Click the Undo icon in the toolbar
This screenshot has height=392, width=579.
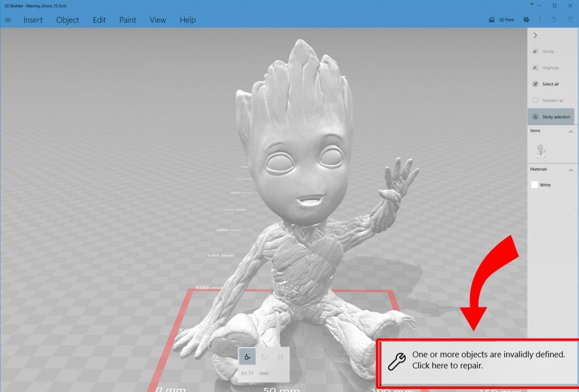[x=554, y=19]
